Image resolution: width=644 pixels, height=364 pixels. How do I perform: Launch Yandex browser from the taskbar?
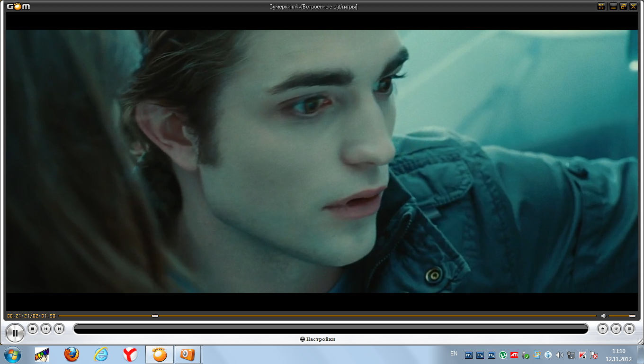130,355
